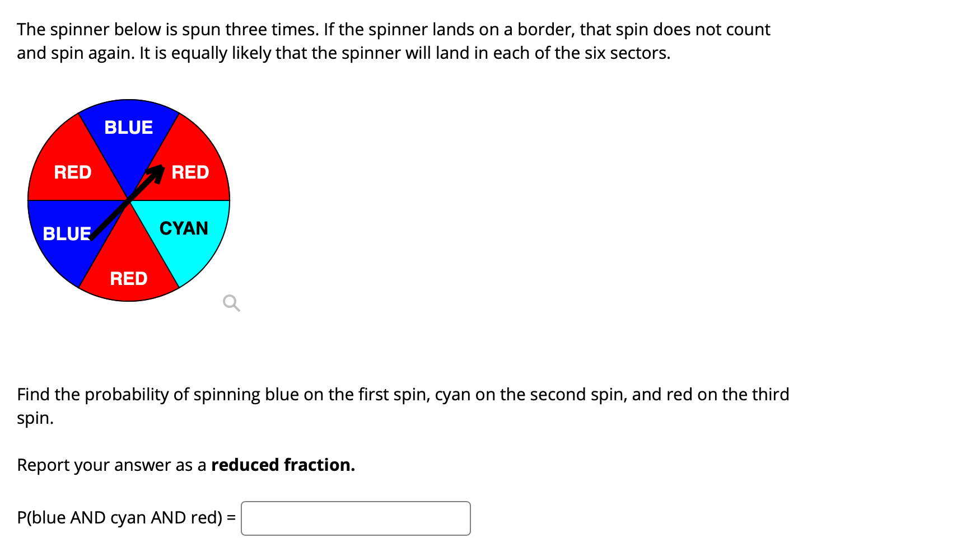Click the answer input box

[355, 518]
